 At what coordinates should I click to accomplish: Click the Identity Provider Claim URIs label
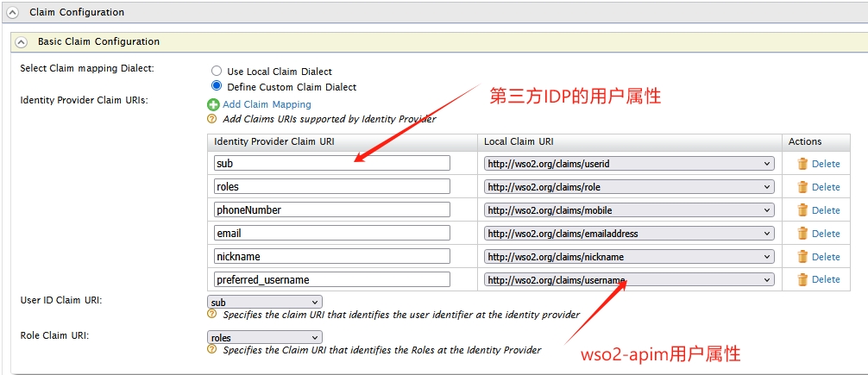point(84,100)
